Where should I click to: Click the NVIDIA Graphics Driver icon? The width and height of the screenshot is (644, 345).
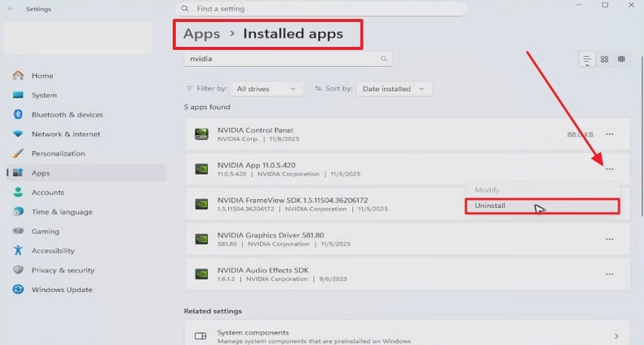(x=202, y=239)
